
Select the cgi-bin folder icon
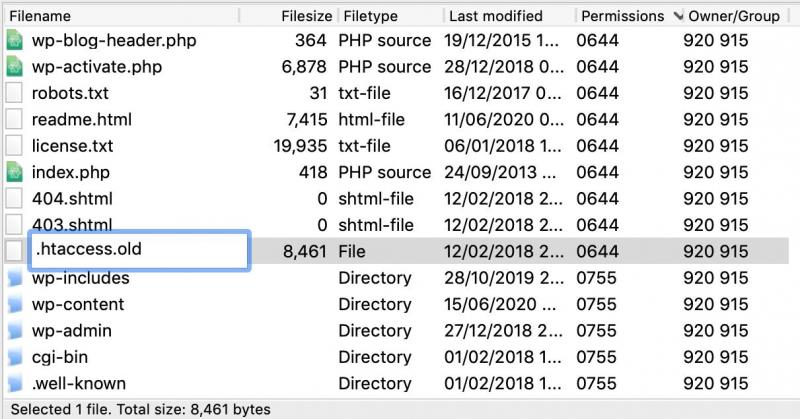pos(14,357)
